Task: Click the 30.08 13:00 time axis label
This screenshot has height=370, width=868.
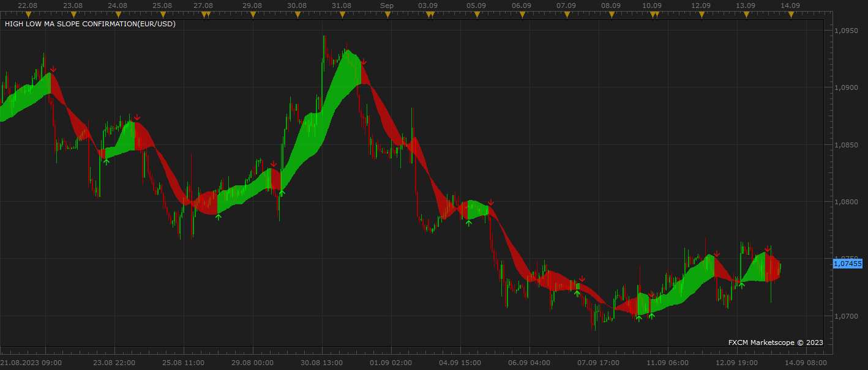Action: tap(321, 363)
